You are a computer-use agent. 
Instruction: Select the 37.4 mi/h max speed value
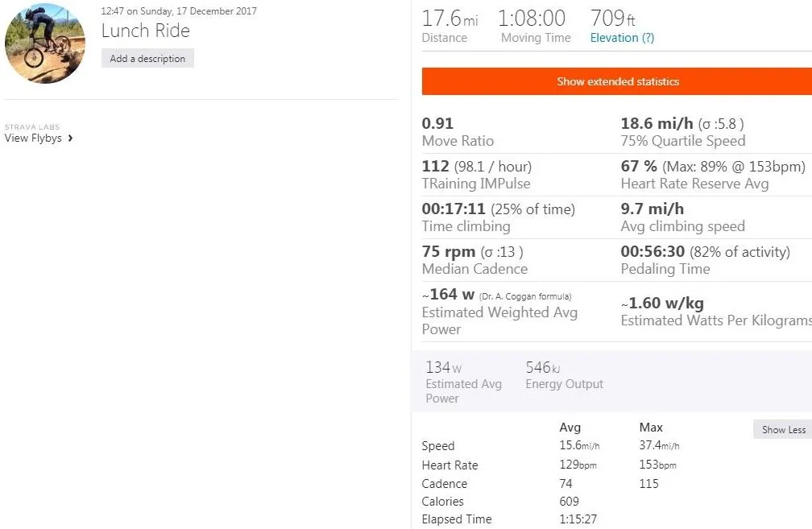tap(659, 446)
